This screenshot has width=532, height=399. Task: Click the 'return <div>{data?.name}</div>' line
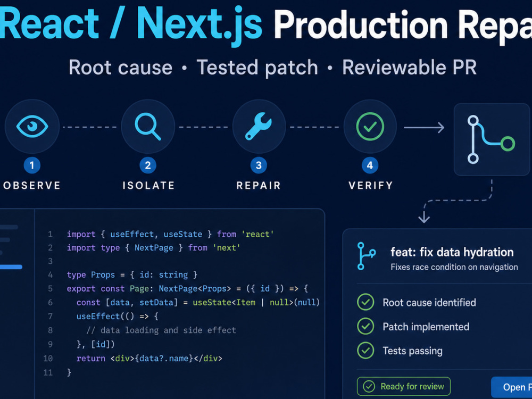point(149,358)
